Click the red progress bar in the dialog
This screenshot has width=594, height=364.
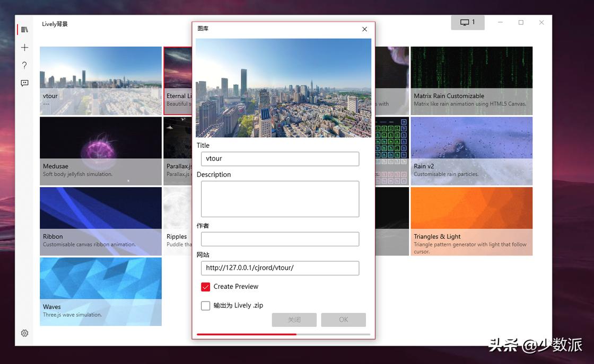point(247,335)
